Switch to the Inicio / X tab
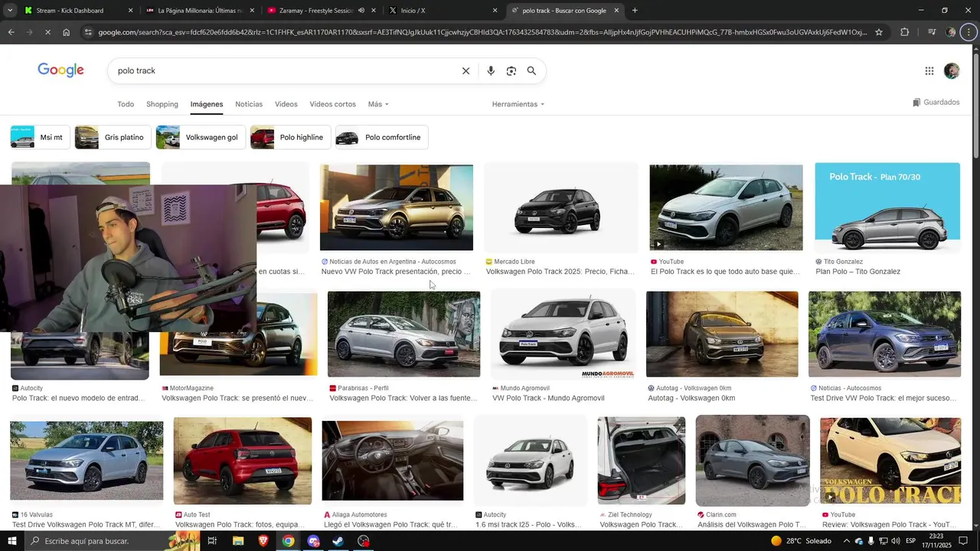 coord(443,11)
